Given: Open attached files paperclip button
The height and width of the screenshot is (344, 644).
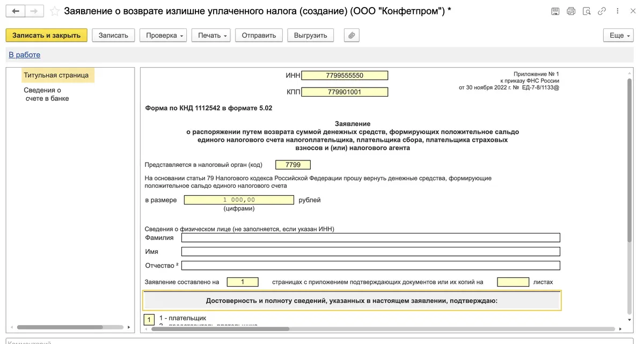Looking at the screenshot, I should 352,35.
